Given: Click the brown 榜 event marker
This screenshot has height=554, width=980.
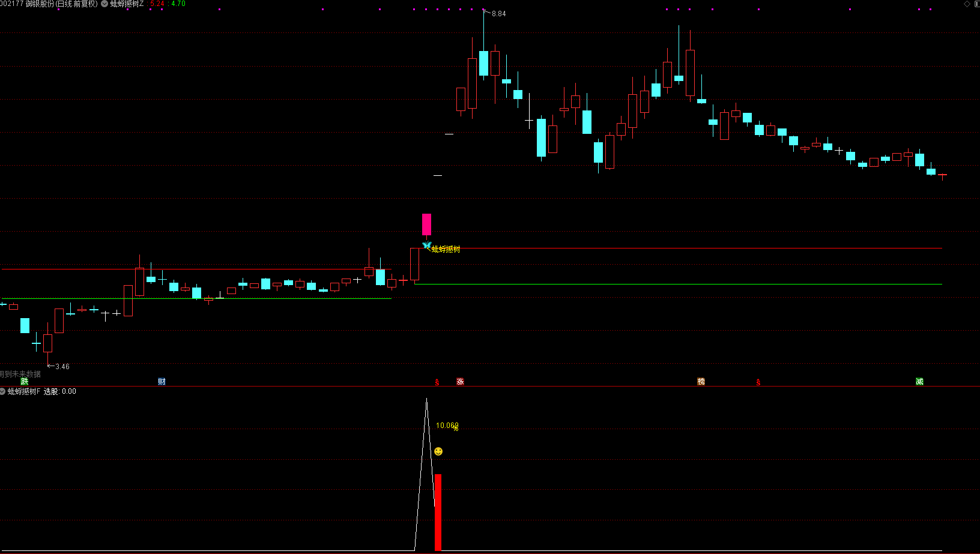Looking at the screenshot, I should coord(701,382).
